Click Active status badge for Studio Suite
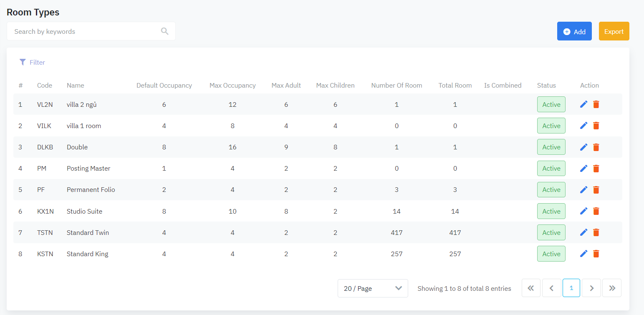Image resolution: width=644 pixels, height=315 pixels. tap(551, 211)
